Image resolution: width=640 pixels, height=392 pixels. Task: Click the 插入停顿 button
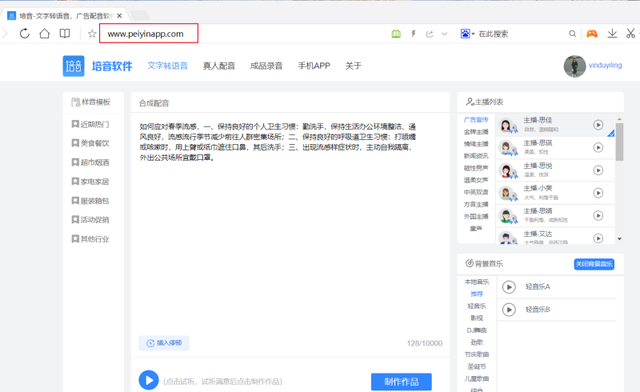[164, 343]
